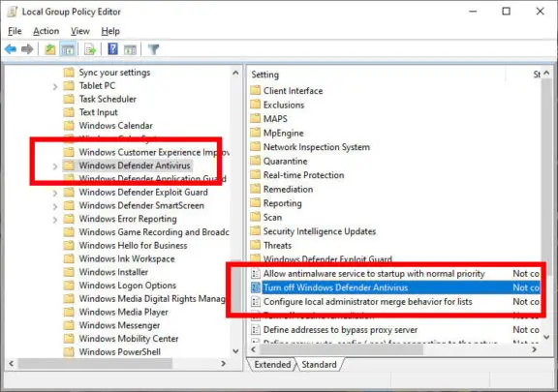This screenshot has height=392, width=558.
Task: Select Windows Calendar in the tree
Action: coord(108,126)
